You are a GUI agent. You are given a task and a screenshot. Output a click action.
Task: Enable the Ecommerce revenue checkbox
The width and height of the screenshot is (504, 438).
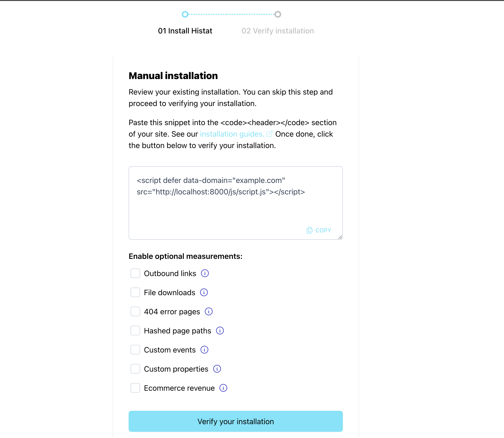coord(135,388)
